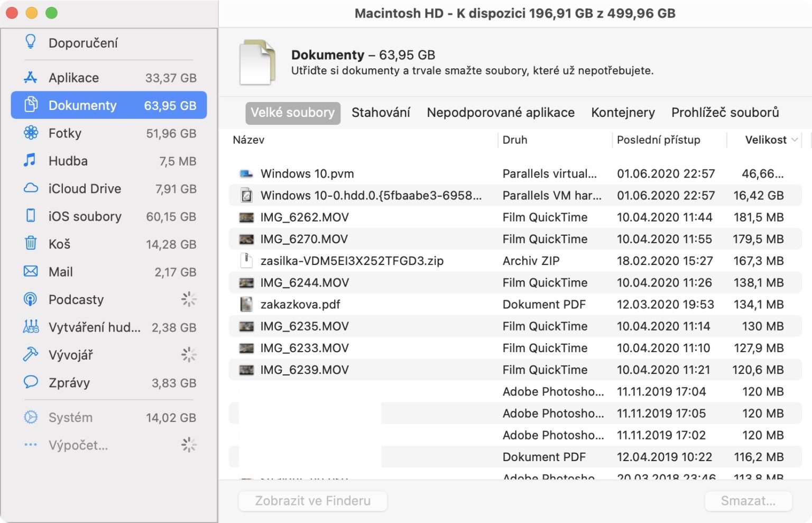This screenshot has width=812, height=523.
Task: Click the Vytváření hudby icon
Action: (x=31, y=327)
